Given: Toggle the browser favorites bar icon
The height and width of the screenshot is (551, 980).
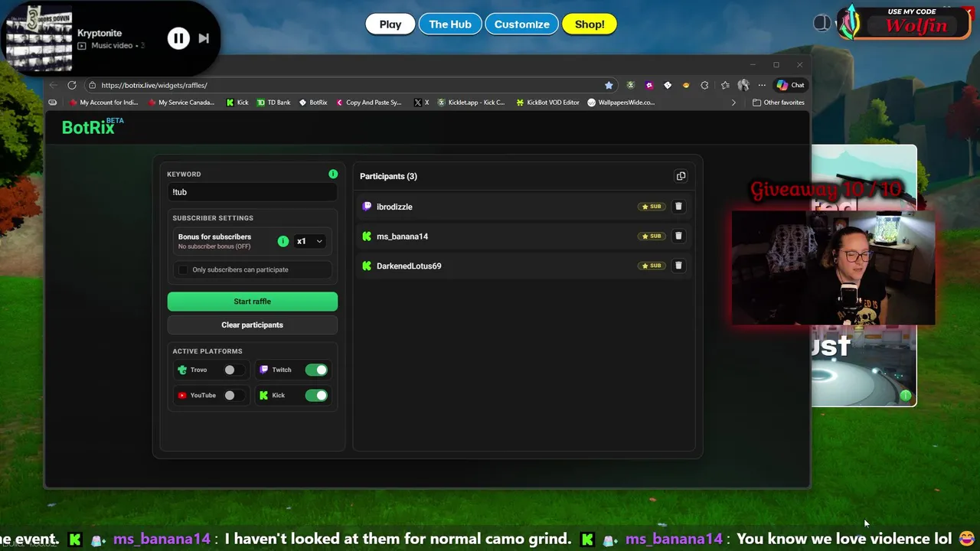Looking at the screenshot, I should tap(53, 103).
